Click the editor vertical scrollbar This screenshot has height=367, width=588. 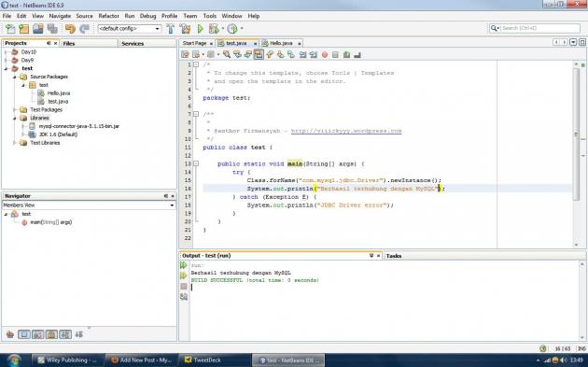click(x=577, y=135)
